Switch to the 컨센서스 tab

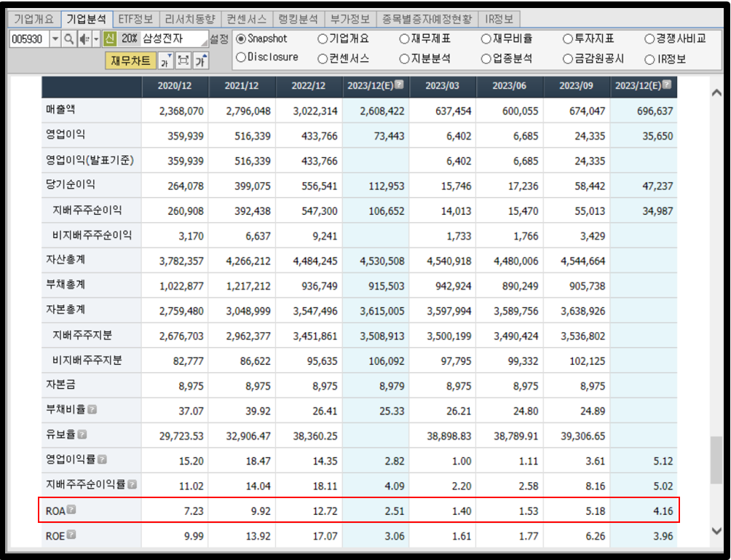pos(247,19)
